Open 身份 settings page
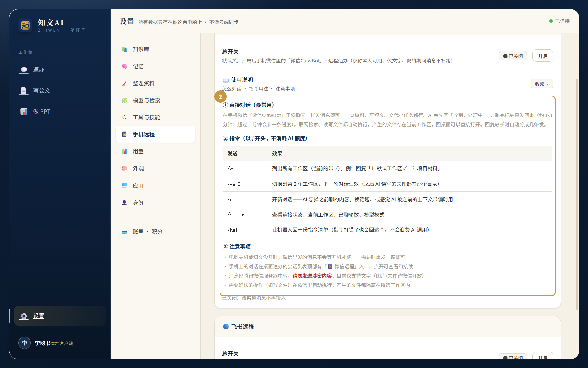Image resolution: width=588 pixels, height=368 pixels. coord(155,203)
